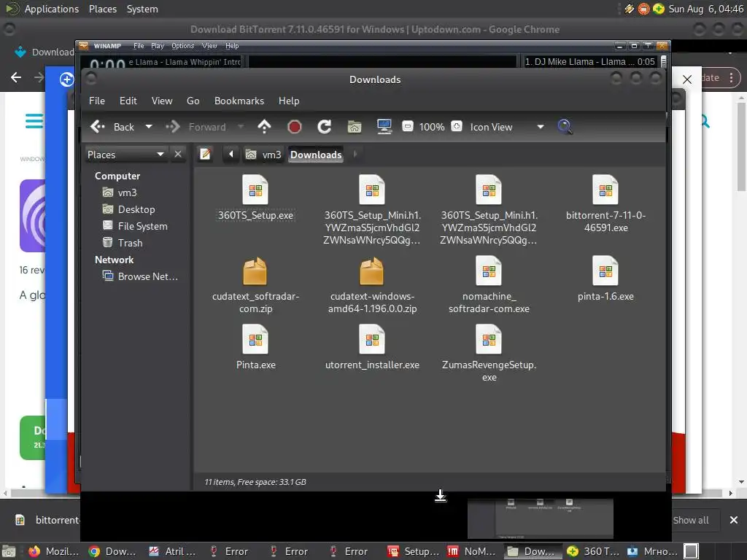Select the bittorrent-7-11-0-46591.exe file
The width and height of the screenshot is (747, 560).
(x=605, y=203)
